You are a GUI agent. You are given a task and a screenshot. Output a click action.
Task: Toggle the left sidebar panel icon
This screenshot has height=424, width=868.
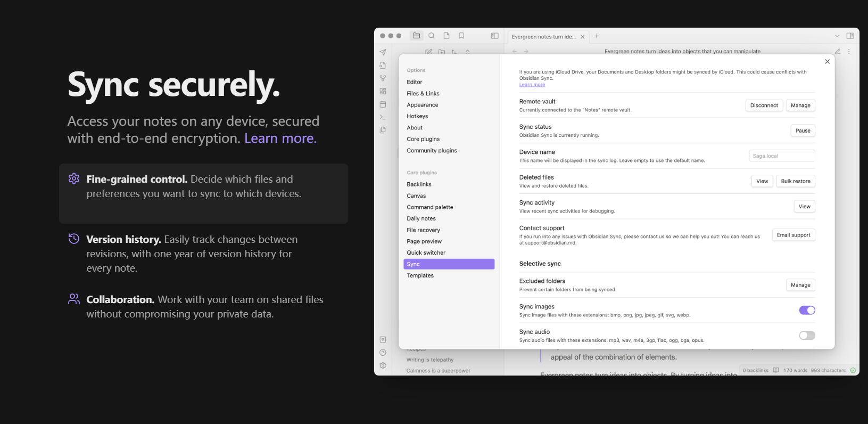point(494,36)
